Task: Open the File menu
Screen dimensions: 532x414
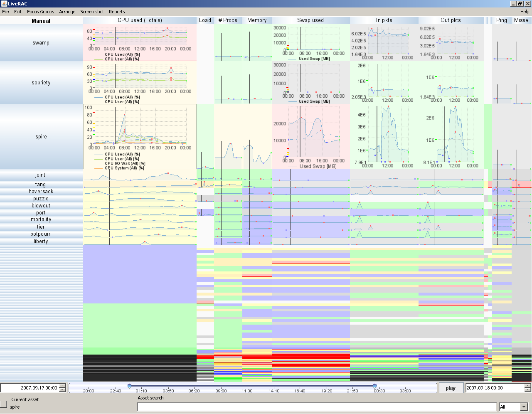Action: (5, 12)
